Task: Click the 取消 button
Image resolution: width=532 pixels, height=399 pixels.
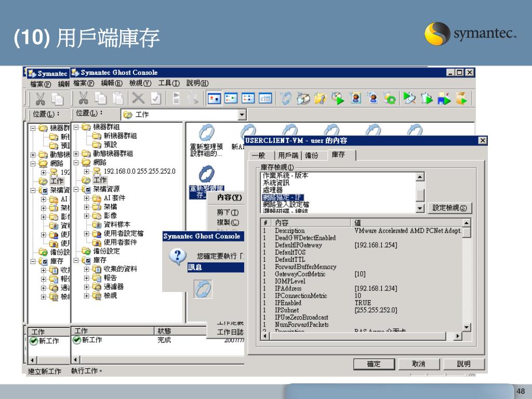Action: (419, 364)
